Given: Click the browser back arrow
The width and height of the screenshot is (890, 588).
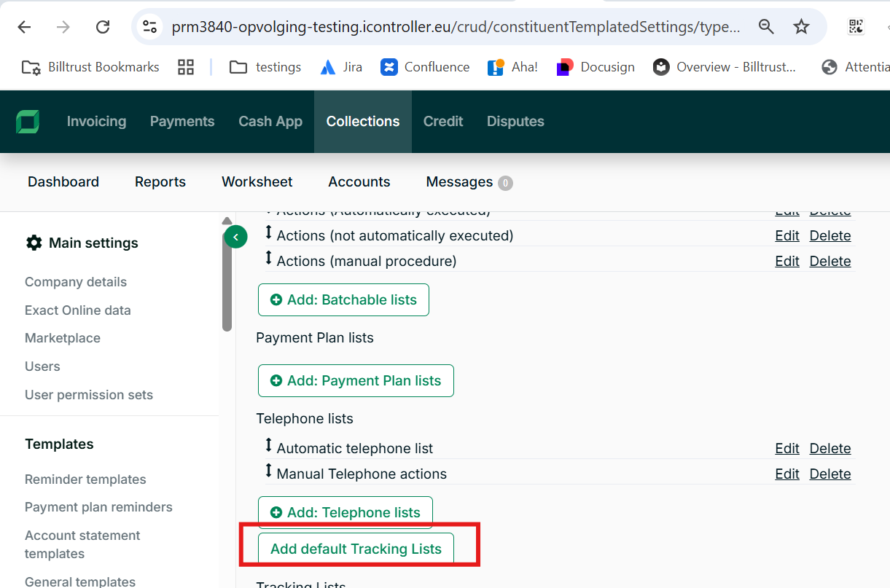Looking at the screenshot, I should pyautogui.click(x=25, y=28).
